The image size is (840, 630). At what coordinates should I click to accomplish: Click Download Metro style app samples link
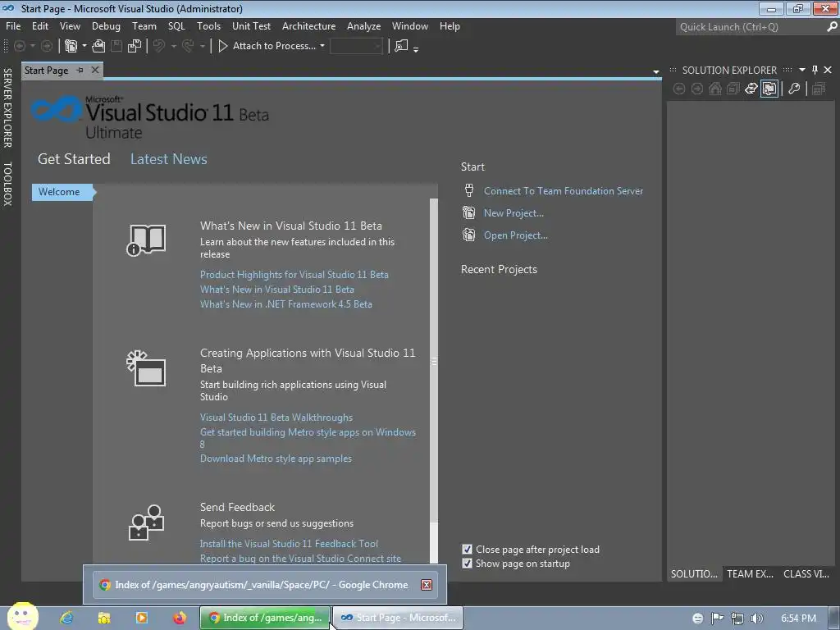click(x=276, y=459)
